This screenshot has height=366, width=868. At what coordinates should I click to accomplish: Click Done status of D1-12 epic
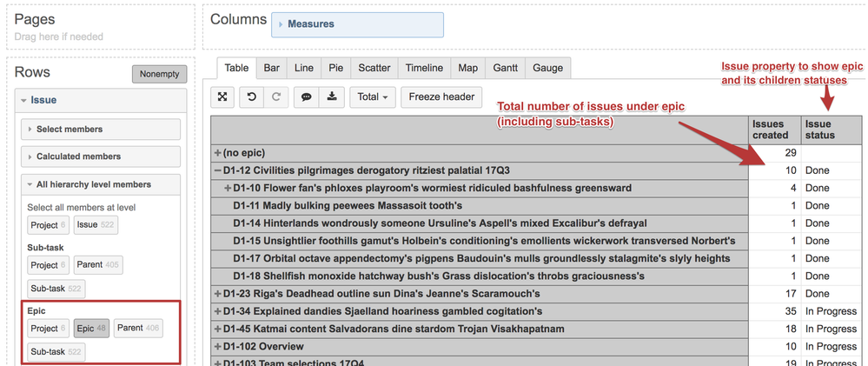pyautogui.click(x=818, y=170)
